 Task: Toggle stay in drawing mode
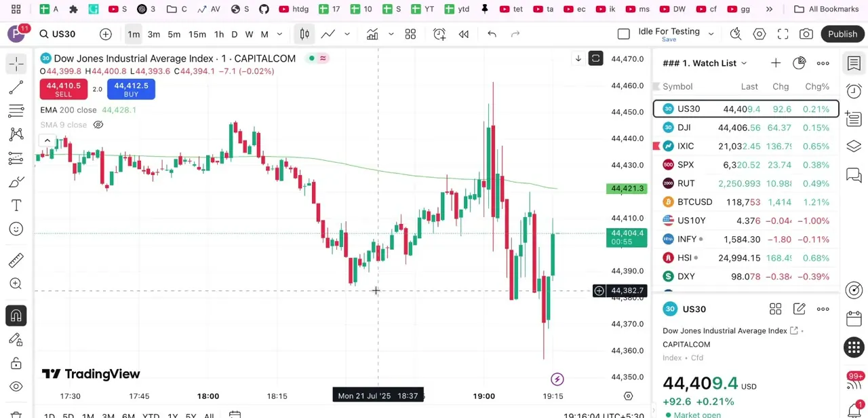[16, 339]
